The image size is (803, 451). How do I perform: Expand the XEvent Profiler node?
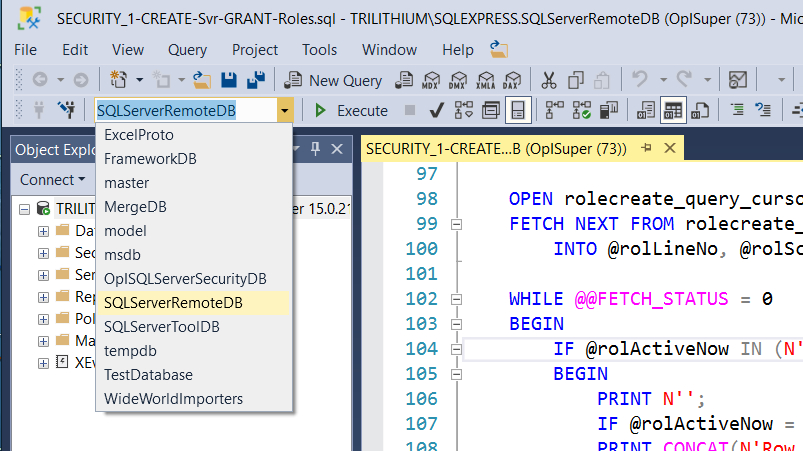tap(44, 363)
